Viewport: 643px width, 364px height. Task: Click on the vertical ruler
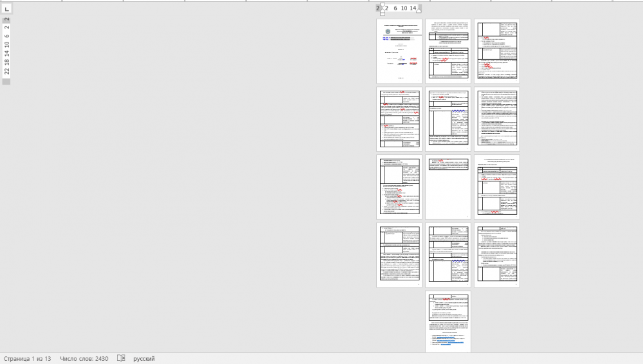(x=6, y=50)
